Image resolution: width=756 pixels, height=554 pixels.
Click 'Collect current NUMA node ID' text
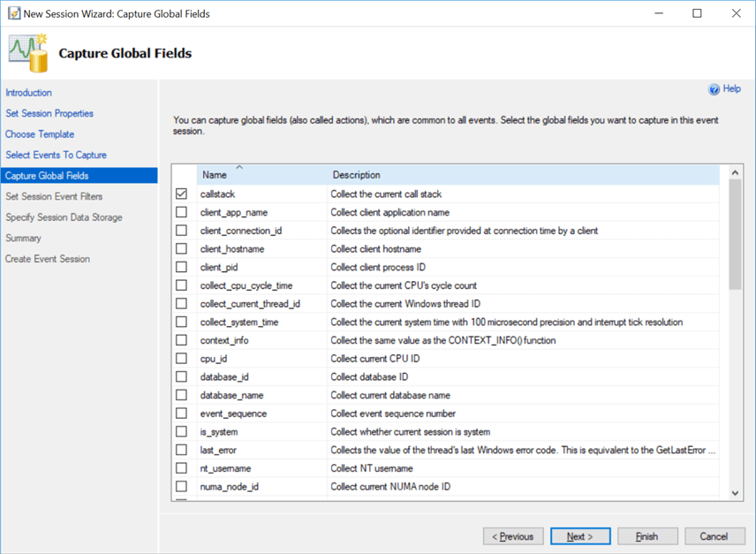(390, 487)
